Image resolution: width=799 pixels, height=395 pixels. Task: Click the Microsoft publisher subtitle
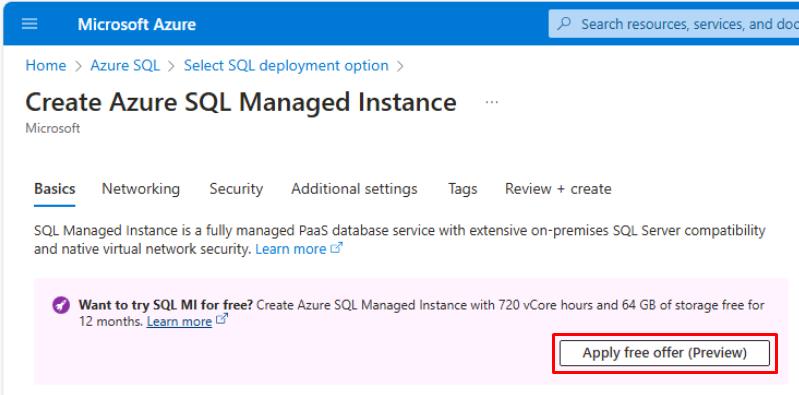(52, 128)
